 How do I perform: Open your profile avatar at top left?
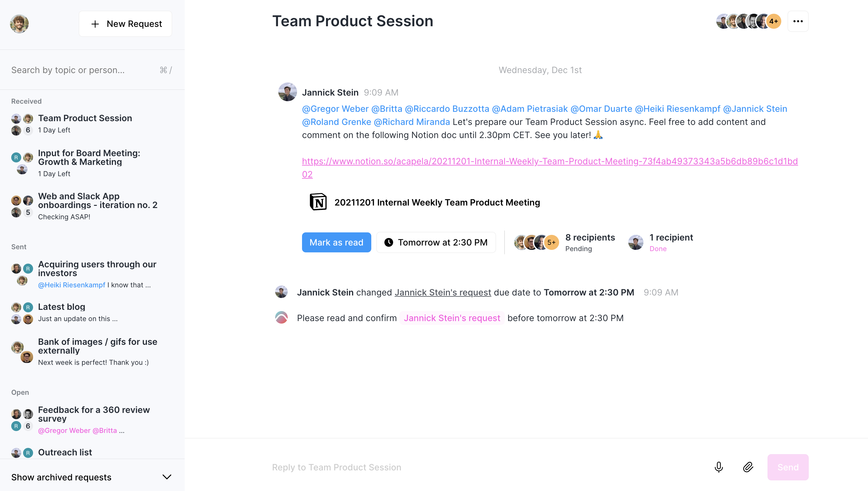pos(19,24)
